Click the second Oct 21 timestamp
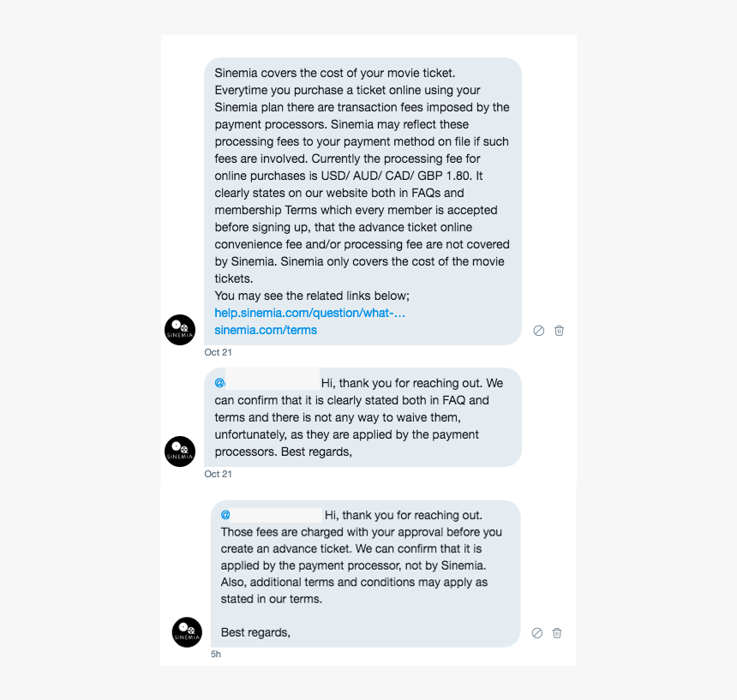 pos(217,474)
